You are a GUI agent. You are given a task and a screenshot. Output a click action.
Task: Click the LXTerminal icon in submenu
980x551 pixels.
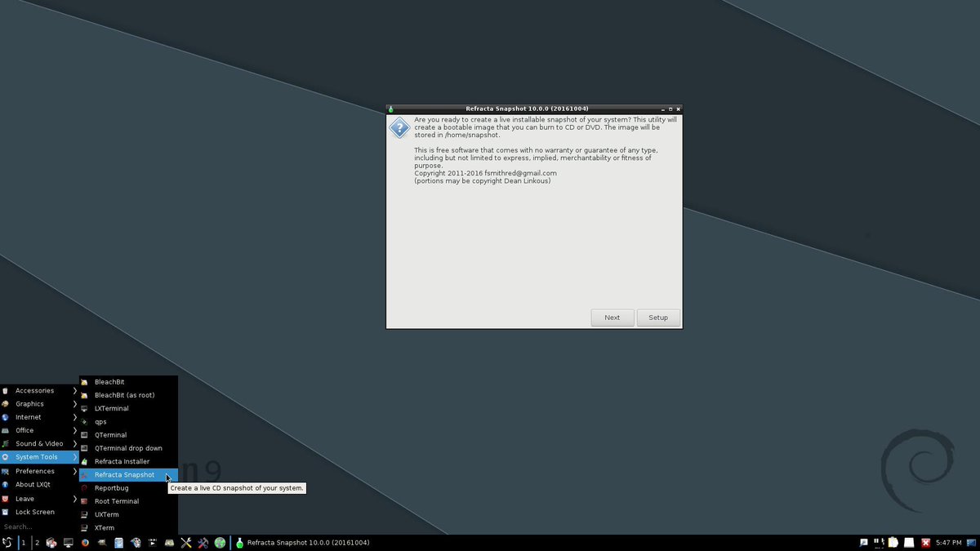click(84, 408)
